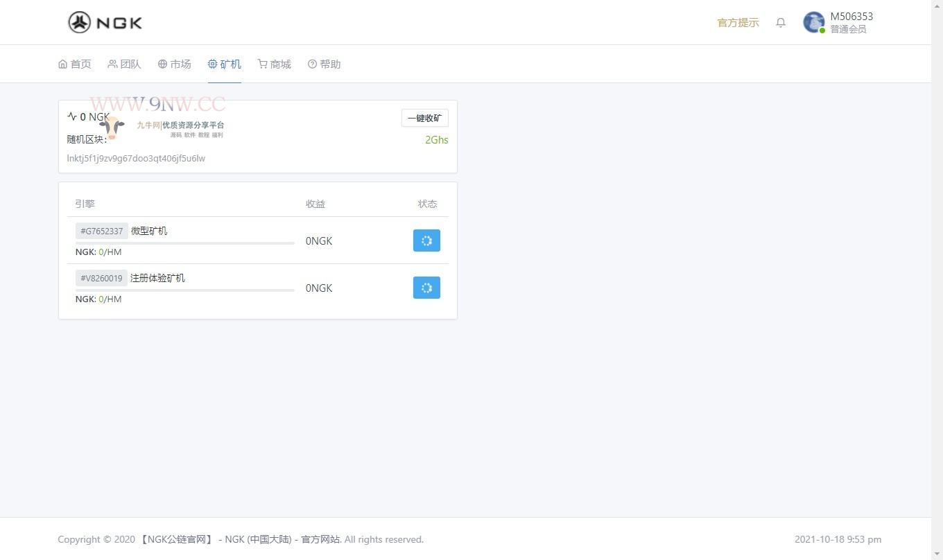Click miner ID tag #V8260019

pos(101,278)
